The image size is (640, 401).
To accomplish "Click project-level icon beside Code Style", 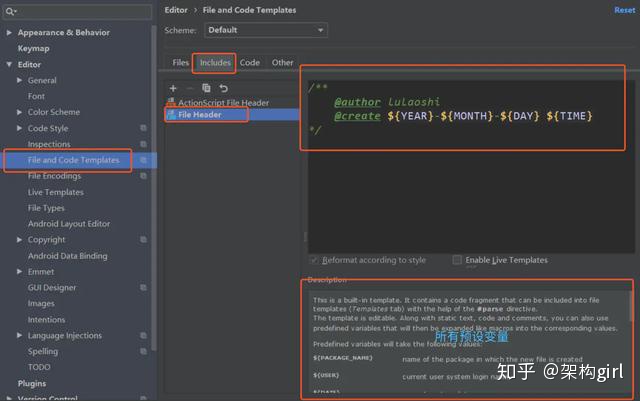I will pyautogui.click(x=143, y=128).
